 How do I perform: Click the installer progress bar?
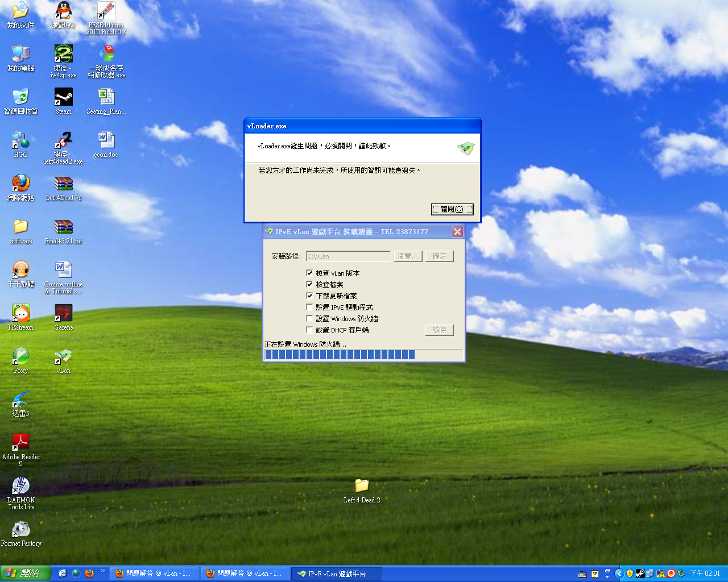(x=363, y=355)
